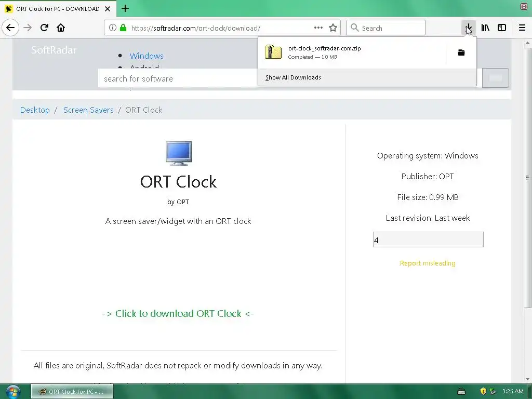Click Publisher: OPT text
532x399 pixels.
coord(428,177)
